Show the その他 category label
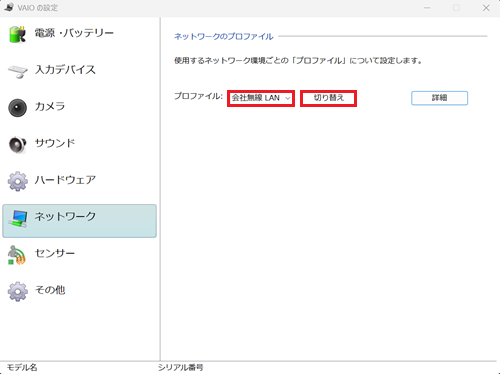500x374 pixels. [50, 290]
